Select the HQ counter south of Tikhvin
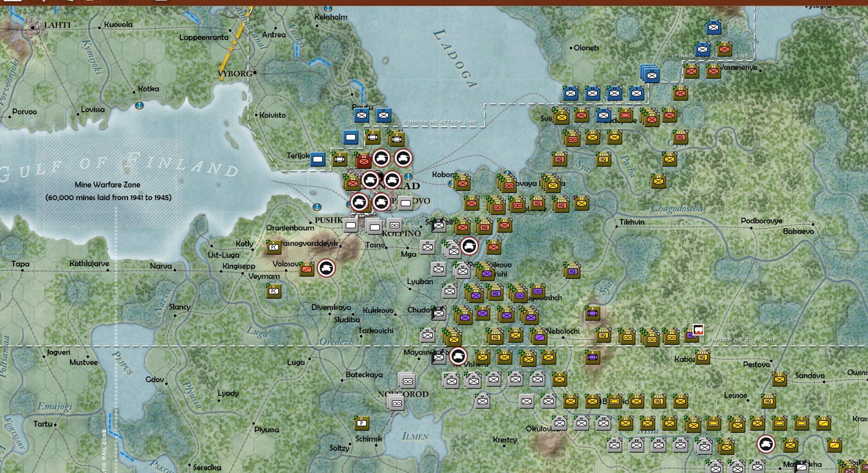This screenshot has width=868, height=473. (572, 269)
